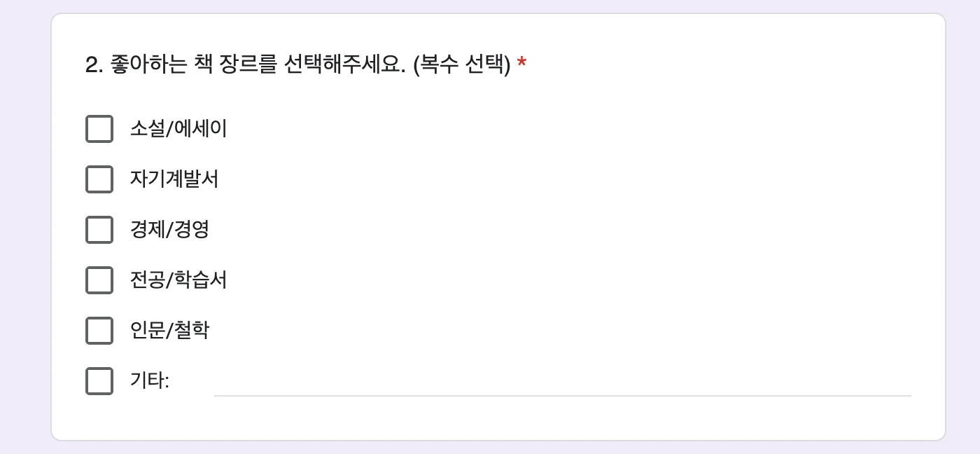Screen dimensions: 980x454
Task: Check the 경제/경영 genre box
Action: [x=99, y=230]
